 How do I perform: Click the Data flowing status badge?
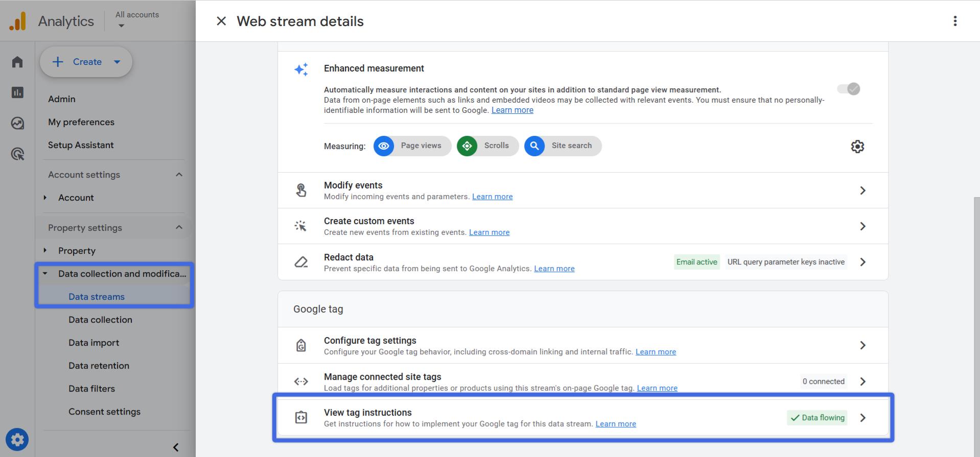[817, 418]
